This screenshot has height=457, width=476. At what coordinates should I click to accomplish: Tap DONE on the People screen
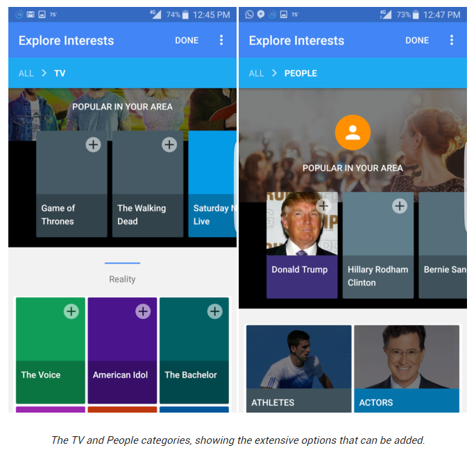417,40
